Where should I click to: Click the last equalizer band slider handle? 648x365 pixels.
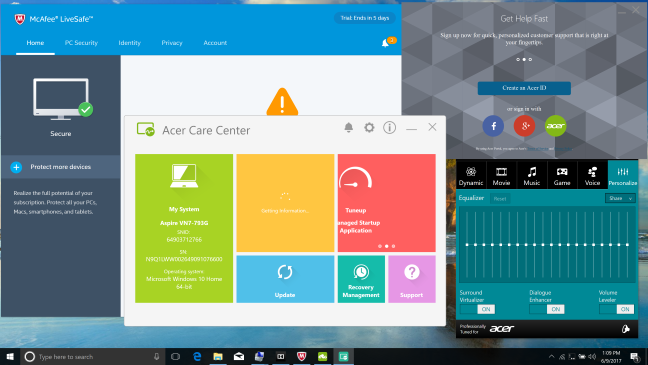[627, 245]
